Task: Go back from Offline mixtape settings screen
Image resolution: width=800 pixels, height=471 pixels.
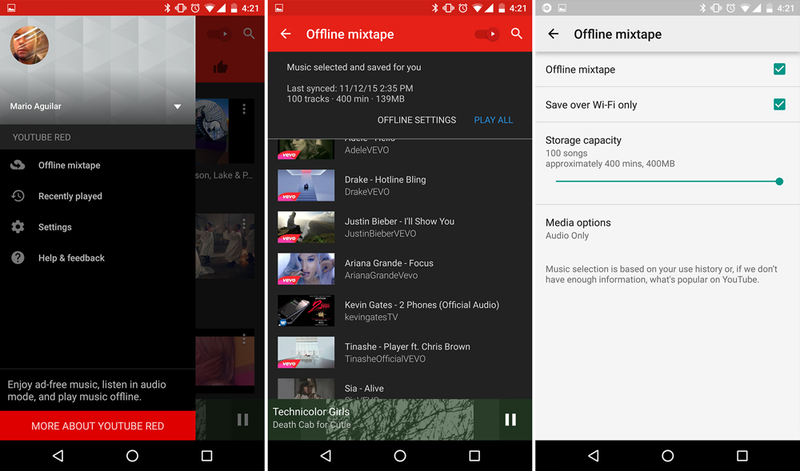Action: [553, 34]
